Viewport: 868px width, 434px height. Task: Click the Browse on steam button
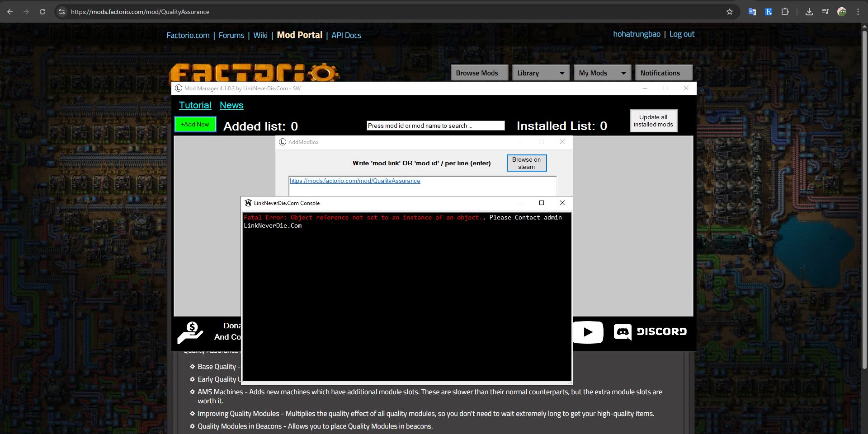tap(526, 163)
